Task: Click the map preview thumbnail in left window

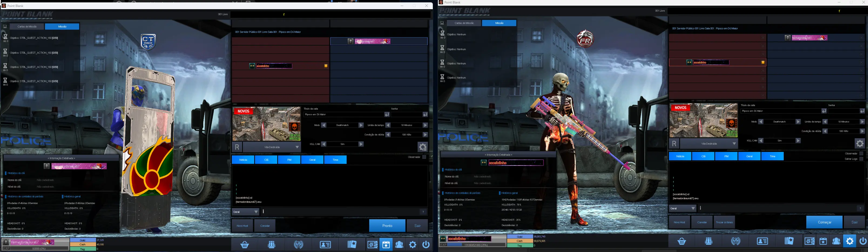Action: pos(266,124)
